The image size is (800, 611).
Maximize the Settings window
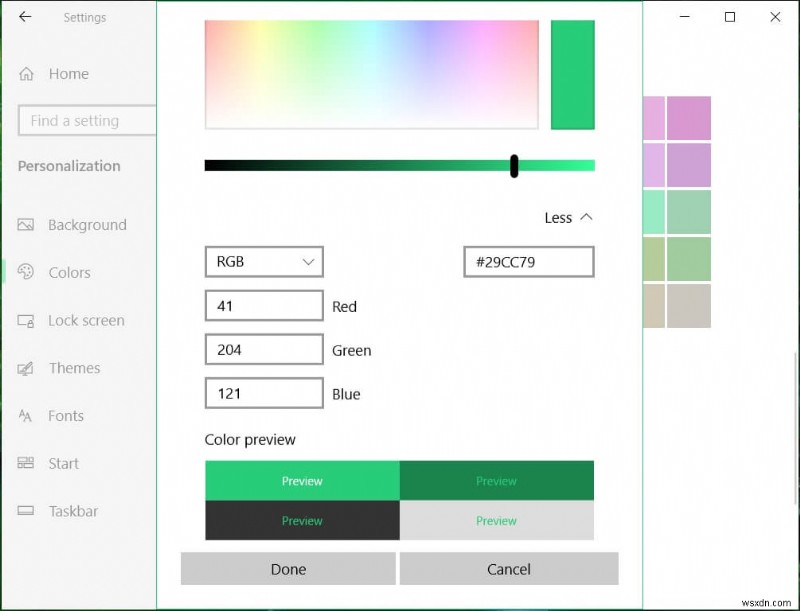730,17
